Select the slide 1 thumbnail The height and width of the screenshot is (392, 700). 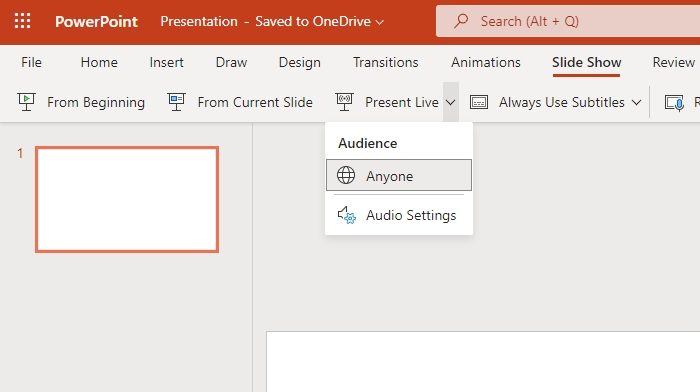[127, 200]
